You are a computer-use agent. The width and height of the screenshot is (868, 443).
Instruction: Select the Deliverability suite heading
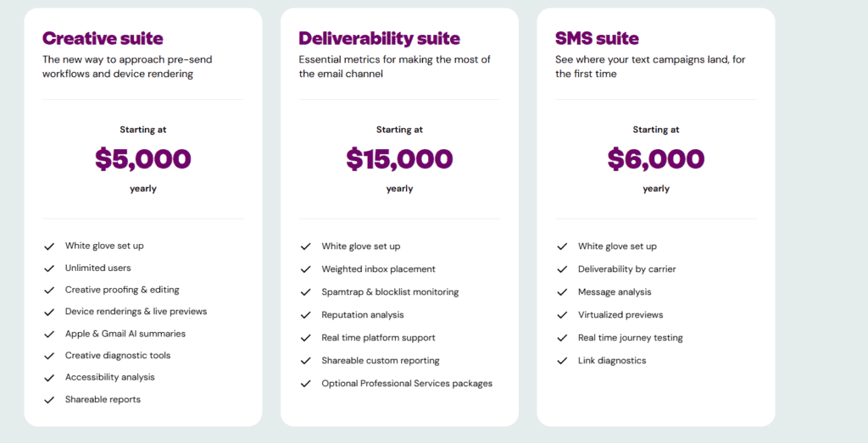[379, 38]
